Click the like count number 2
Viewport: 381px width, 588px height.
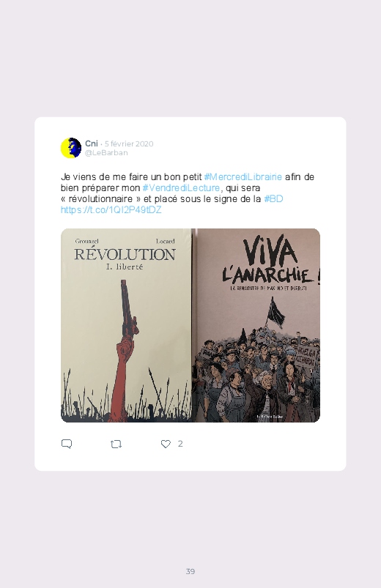(x=180, y=444)
